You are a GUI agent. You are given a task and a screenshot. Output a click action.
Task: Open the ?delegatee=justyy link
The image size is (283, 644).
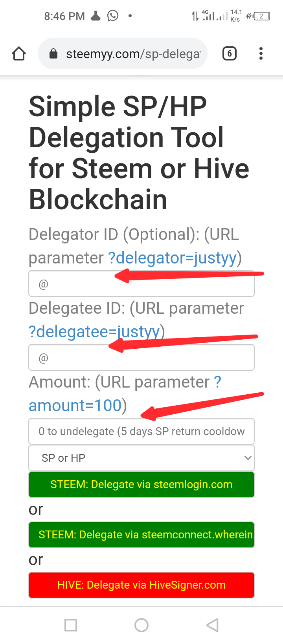94,332
